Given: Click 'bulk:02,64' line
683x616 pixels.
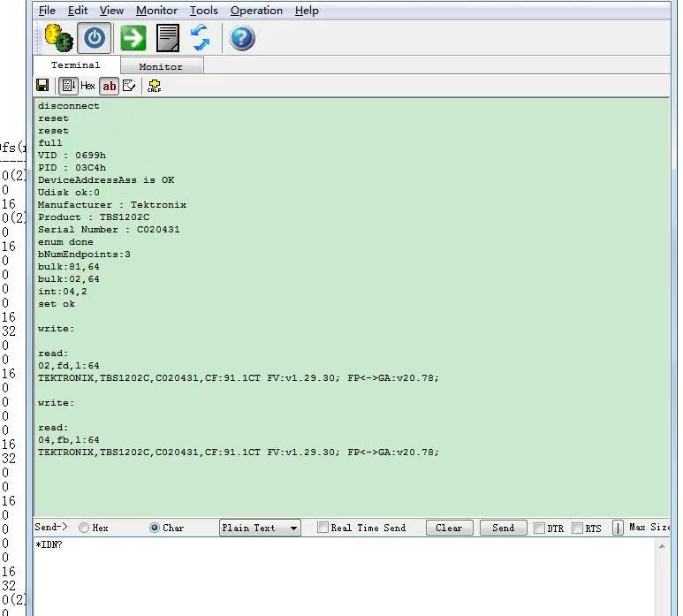Looking at the screenshot, I should pyautogui.click(x=69, y=278).
